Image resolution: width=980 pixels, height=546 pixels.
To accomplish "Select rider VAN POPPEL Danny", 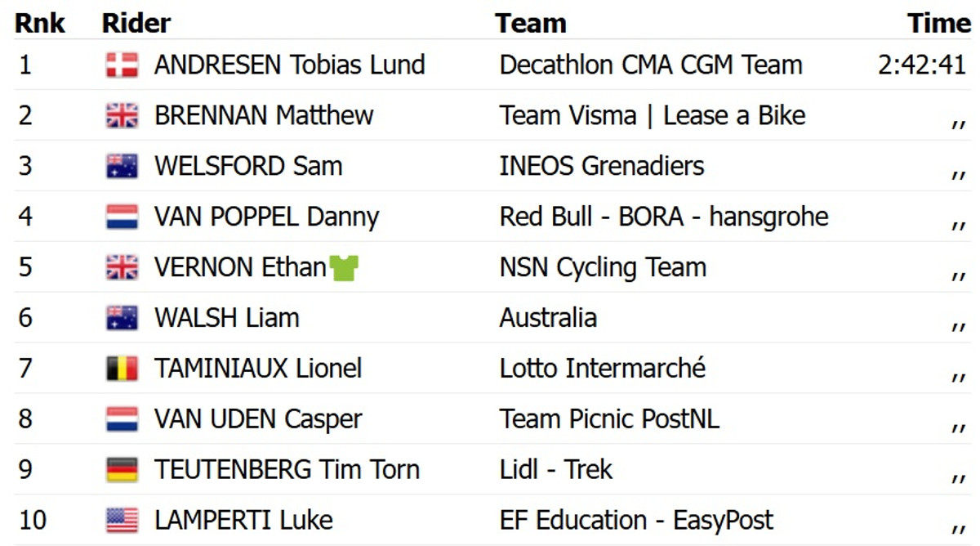I will [266, 217].
